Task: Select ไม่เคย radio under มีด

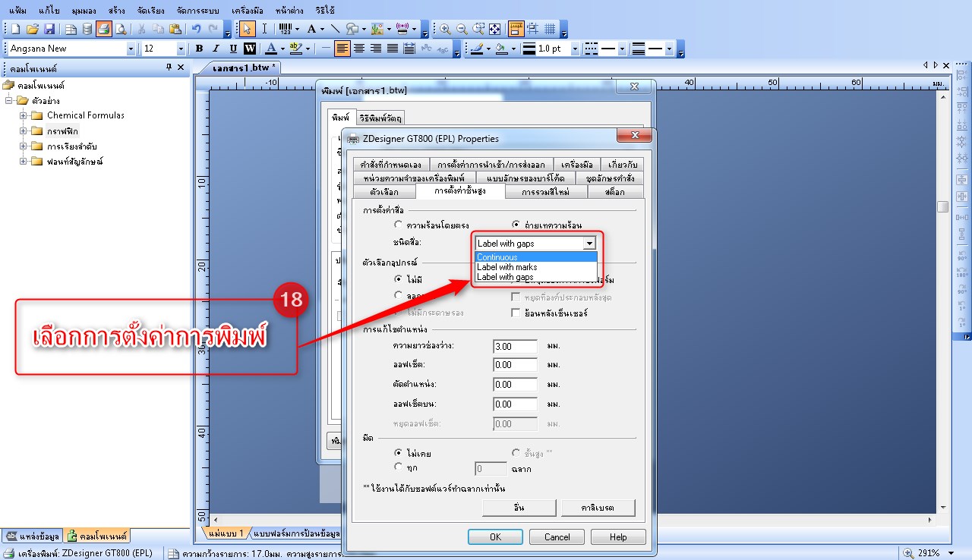Action: [398, 453]
